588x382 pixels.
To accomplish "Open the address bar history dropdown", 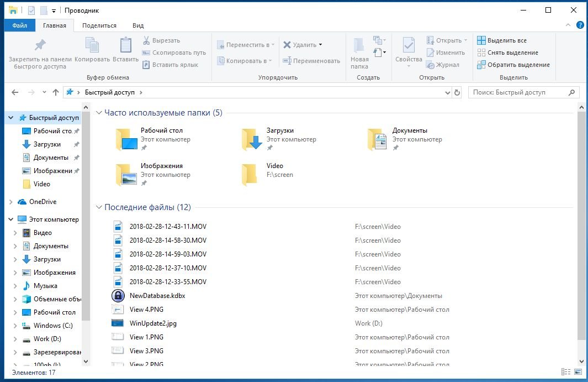I will tap(447, 93).
